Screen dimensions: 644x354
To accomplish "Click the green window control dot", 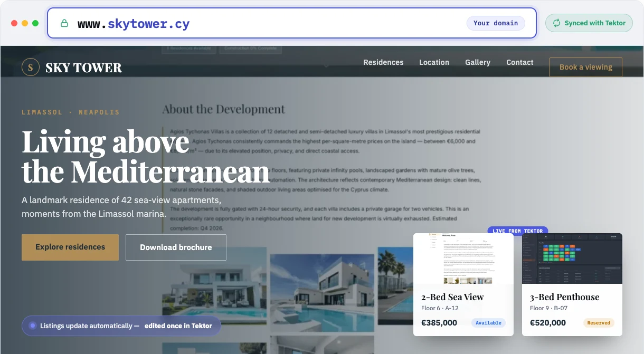I will coord(35,23).
